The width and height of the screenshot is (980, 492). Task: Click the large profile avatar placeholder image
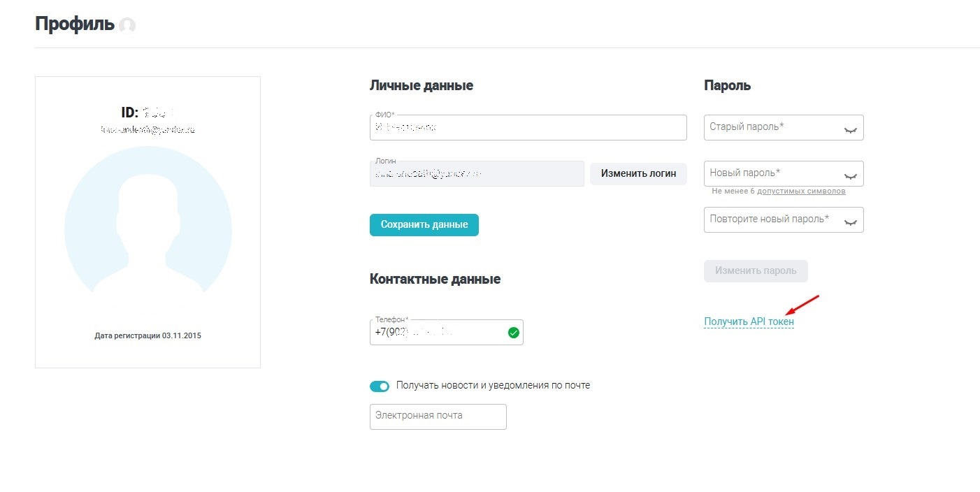(148, 220)
